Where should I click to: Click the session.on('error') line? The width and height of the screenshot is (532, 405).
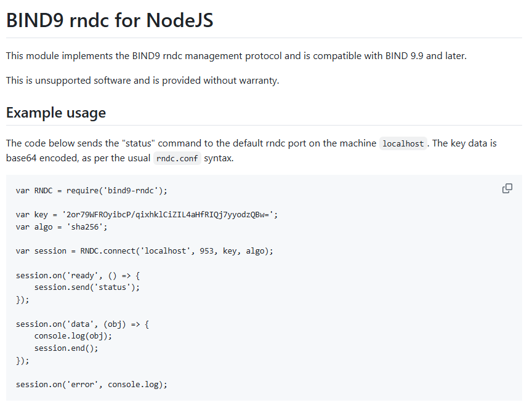tap(92, 384)
